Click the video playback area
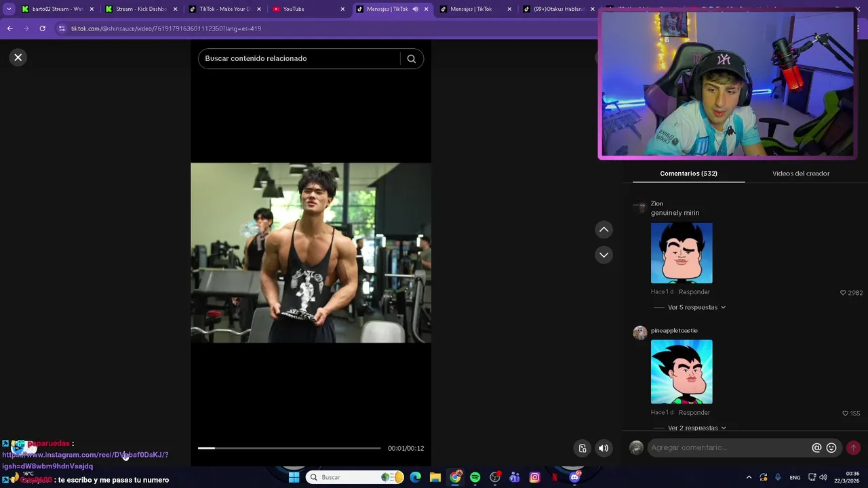Viewport: 868px width, 488px height. coord(311,252)
